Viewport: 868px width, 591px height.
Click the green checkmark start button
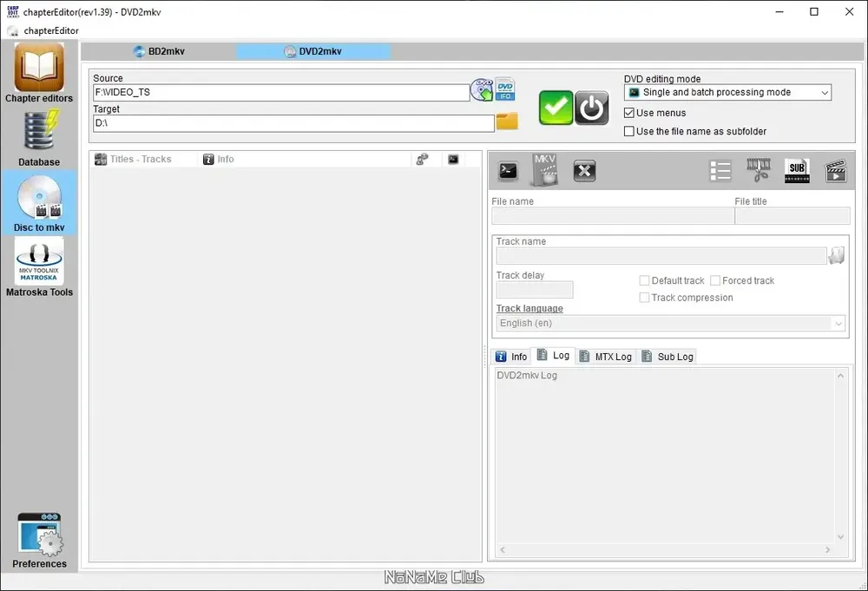click(556, 108)
